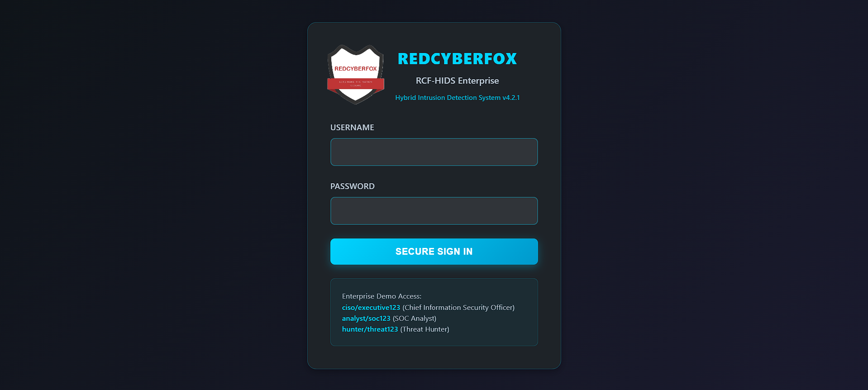This screenshot has height=390, width=868.
Task: Click the REDCYBERFOX text inside the shield
Action: (356, 69)
